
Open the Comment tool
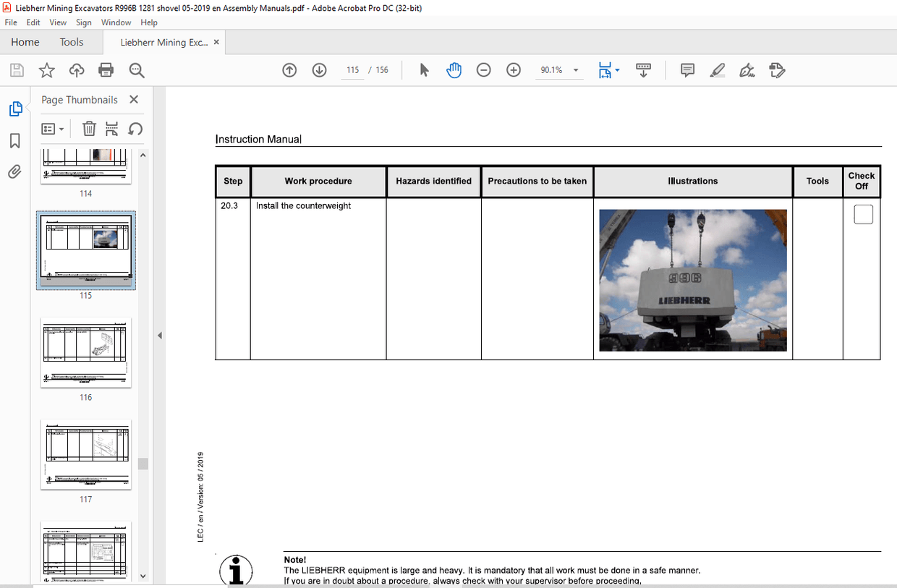pos(686,69)
